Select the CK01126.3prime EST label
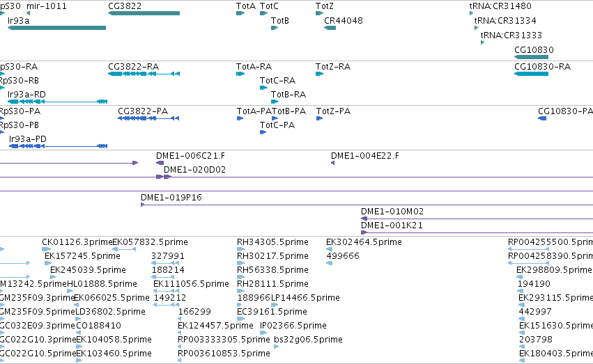The image size is (593, 364). click(77, 242)
